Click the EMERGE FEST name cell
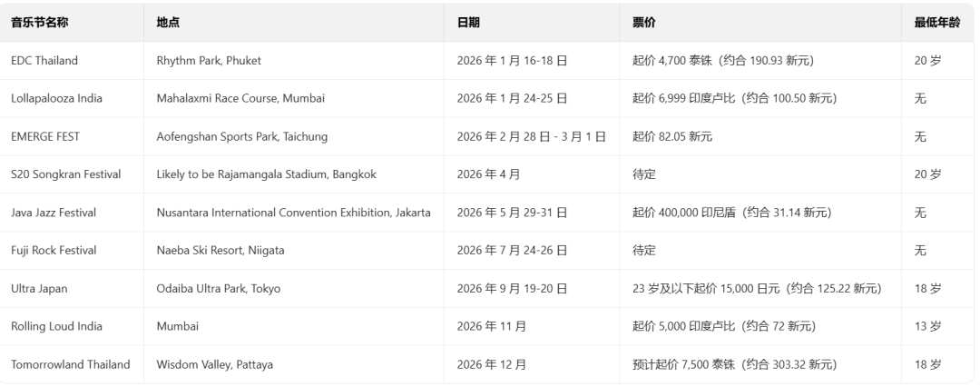The width and height of the screenshot is (980, 387). pyautogui.click(x=46, y=136)
